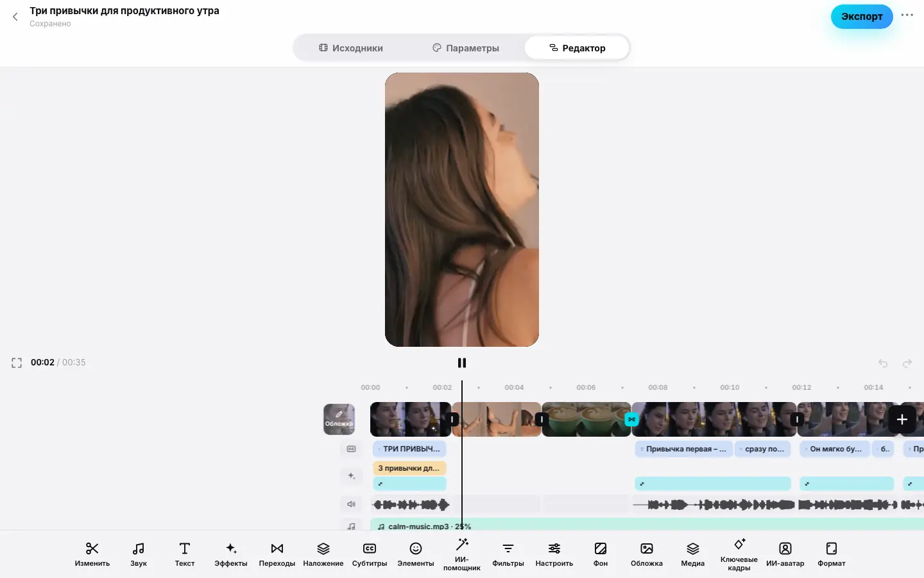Open the Медиа tool
924x578 pixels.
click(693, 555)
